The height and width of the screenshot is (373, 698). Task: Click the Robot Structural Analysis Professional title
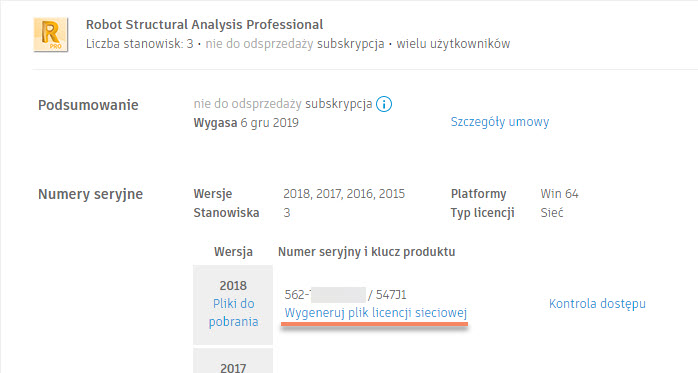coord(204,25)
